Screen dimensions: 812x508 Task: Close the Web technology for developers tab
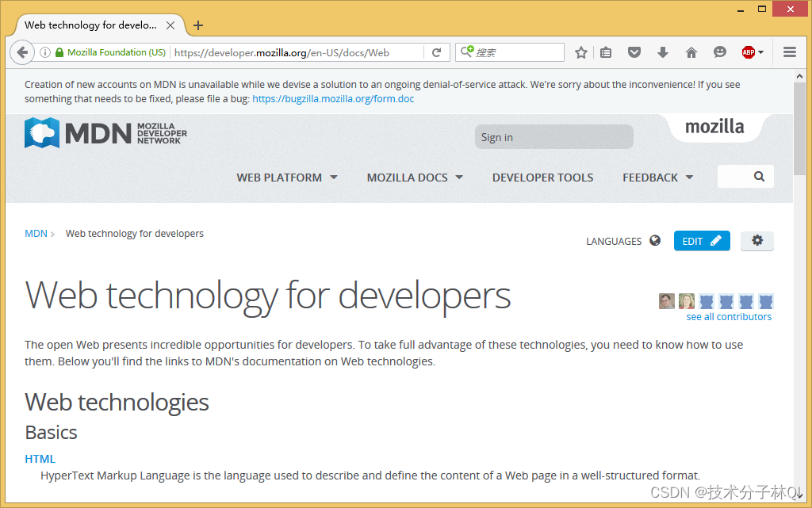click(170, 25)
